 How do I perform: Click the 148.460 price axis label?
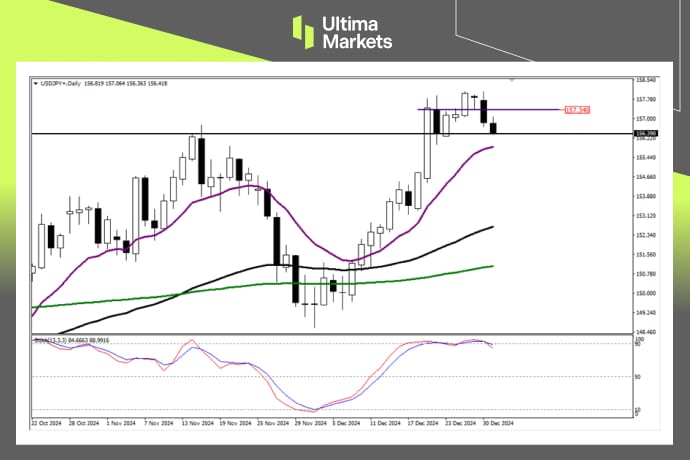point(645,332)
